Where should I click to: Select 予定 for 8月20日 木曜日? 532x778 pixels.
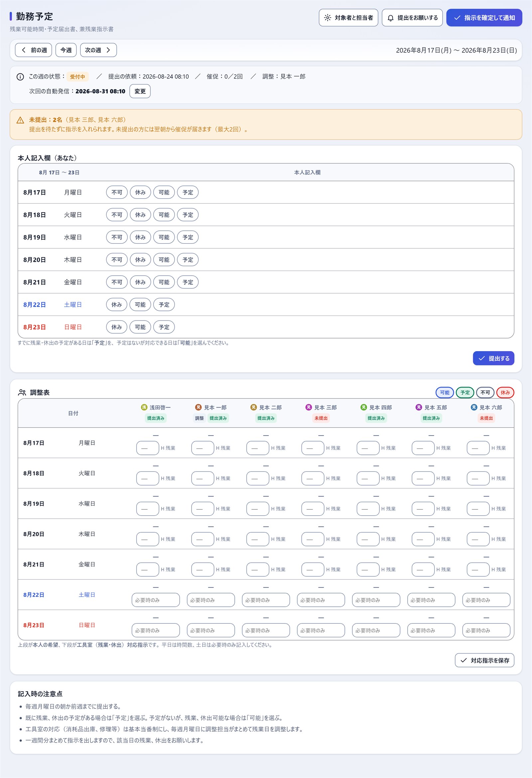point(188,260)
